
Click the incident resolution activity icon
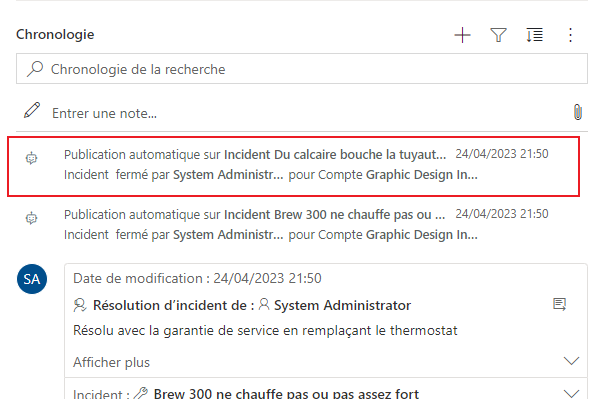(x=80, y=305)
